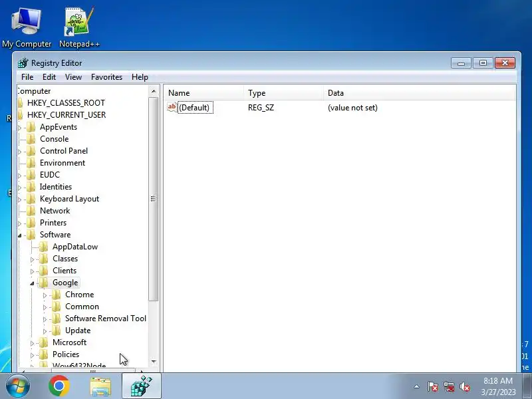Click the AppEvents folder icon
Image resolution: width=532 pixels, height=399 pixels.
click(x=31, y=127)
